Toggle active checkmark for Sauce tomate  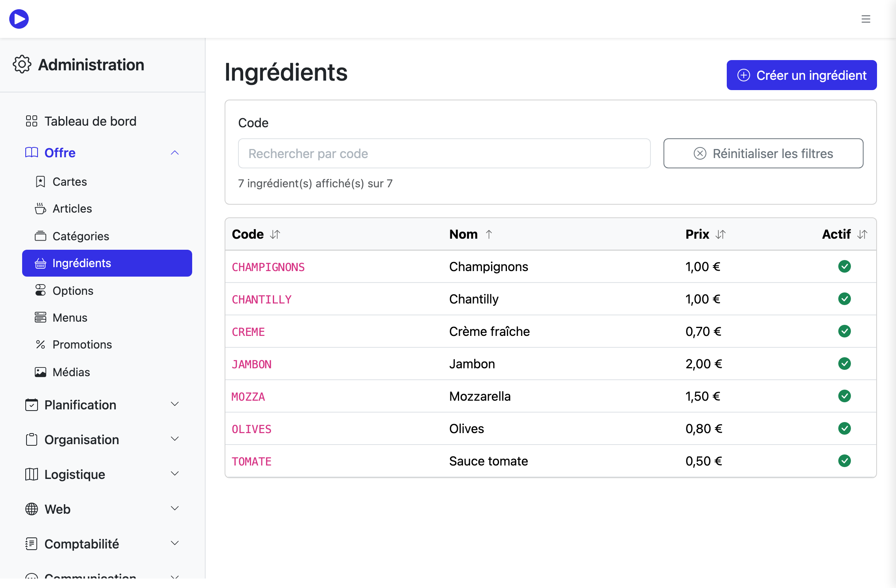pyautogui.click(x=845, y=461)
